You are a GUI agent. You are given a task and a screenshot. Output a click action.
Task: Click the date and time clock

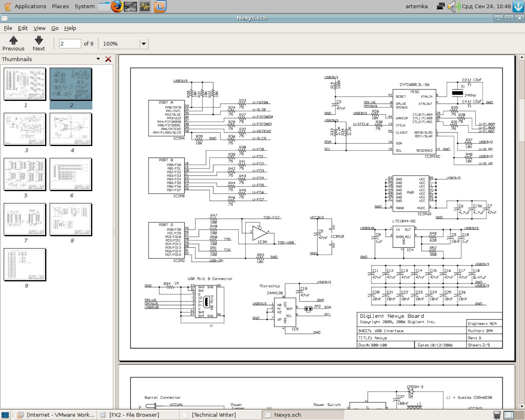486,6
